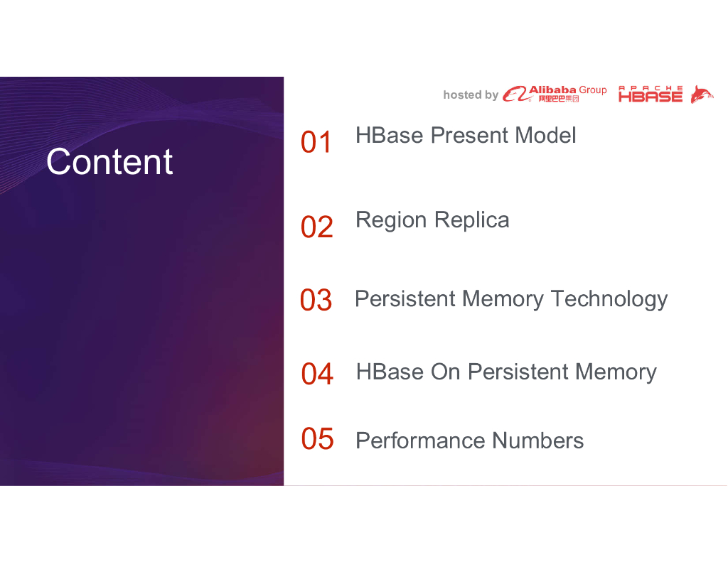Click the HBASE red wordmark logo
The image size is (728, 562).
tap(651, 97)
